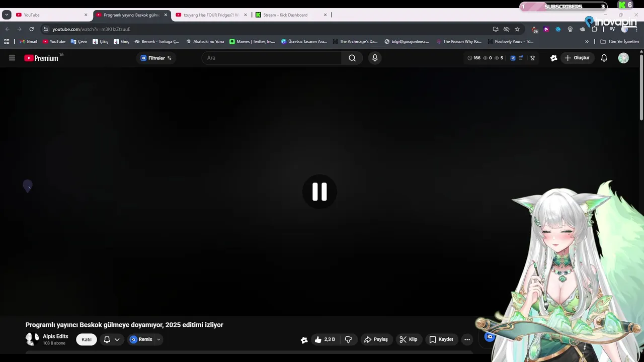Close the tzuyang tab
This screenshot has height=362, width=644.
[x=246, y=15]
